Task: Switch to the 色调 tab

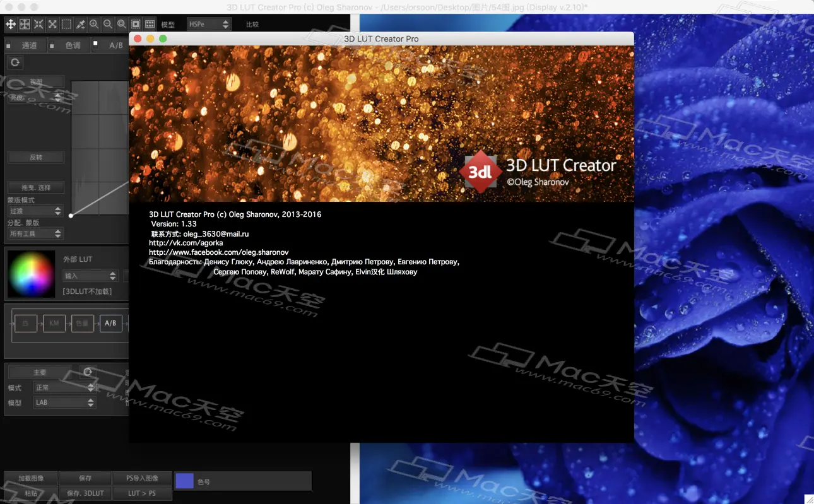Action: pyautogui.click(x=69, y=45)
